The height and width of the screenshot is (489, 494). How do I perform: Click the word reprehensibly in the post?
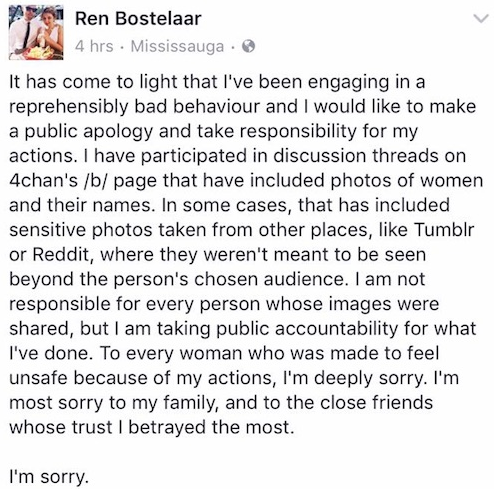pyautogui.click(x=69, y=107)
